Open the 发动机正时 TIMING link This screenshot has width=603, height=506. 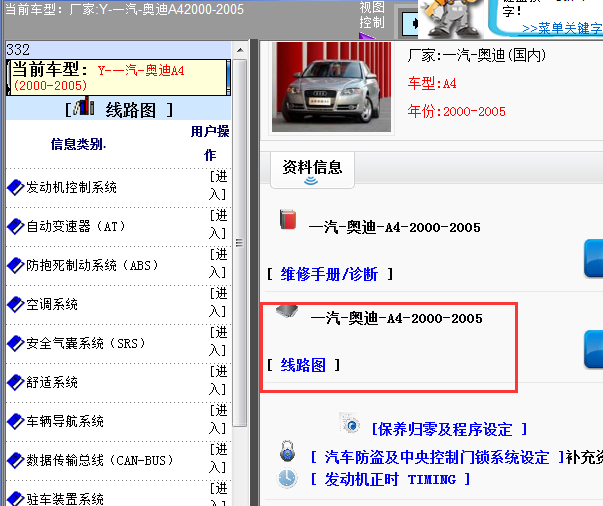tap(390, 479)
